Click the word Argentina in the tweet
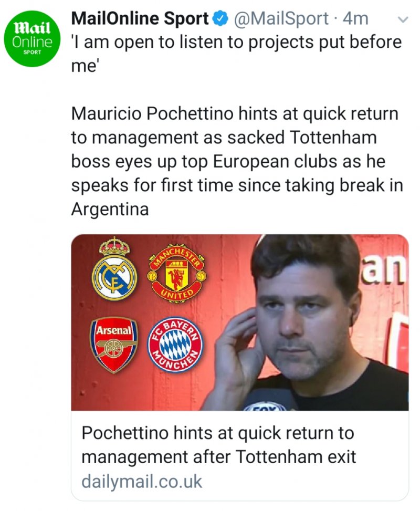This screenshot has width=420, height=511. 110,209
